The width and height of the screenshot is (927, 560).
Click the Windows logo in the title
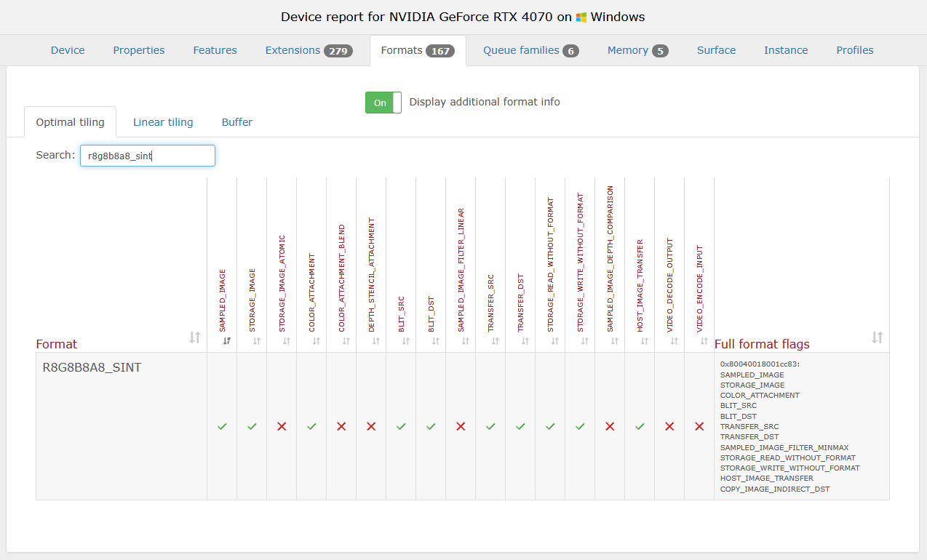[581, 17]
